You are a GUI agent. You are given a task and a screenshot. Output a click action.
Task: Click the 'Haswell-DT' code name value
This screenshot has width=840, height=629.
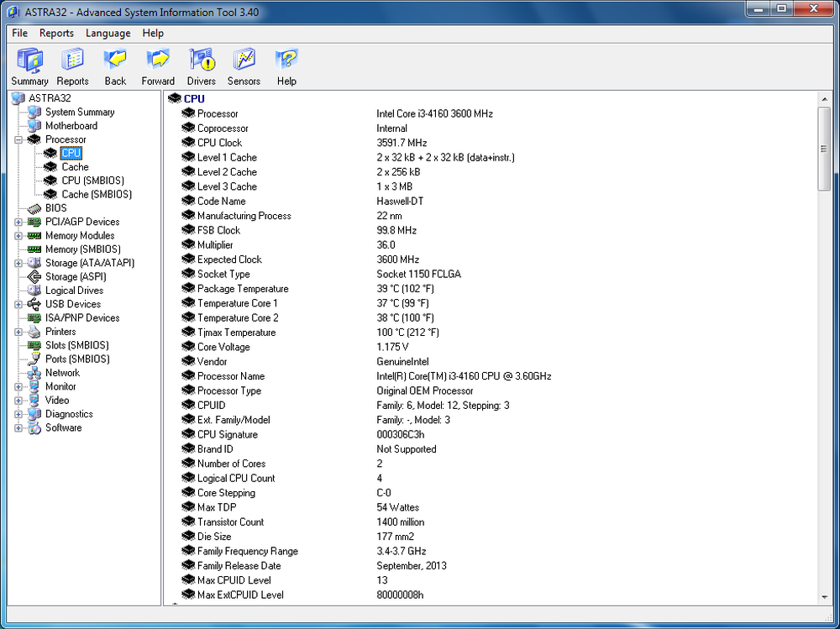click(x=400, y=202)
